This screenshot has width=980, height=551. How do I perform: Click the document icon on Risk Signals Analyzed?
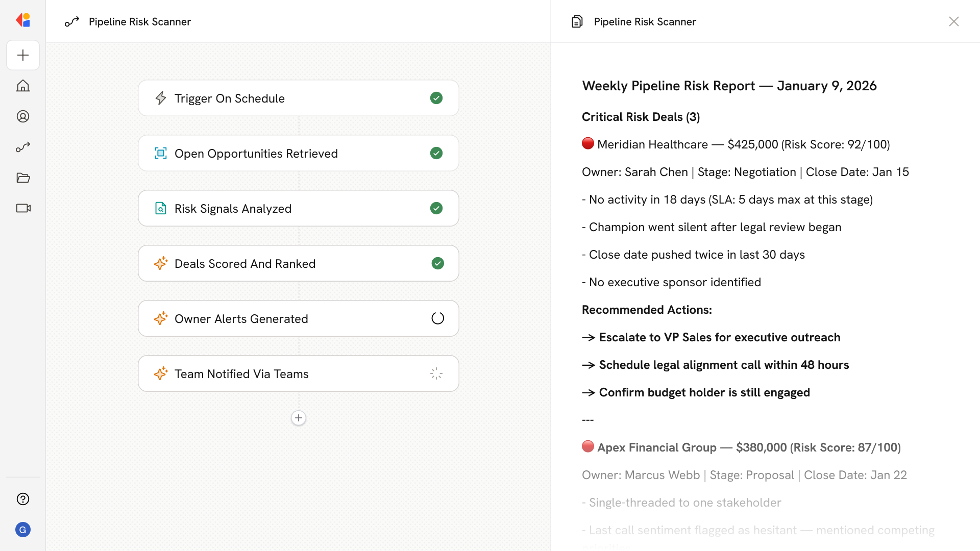161,208
